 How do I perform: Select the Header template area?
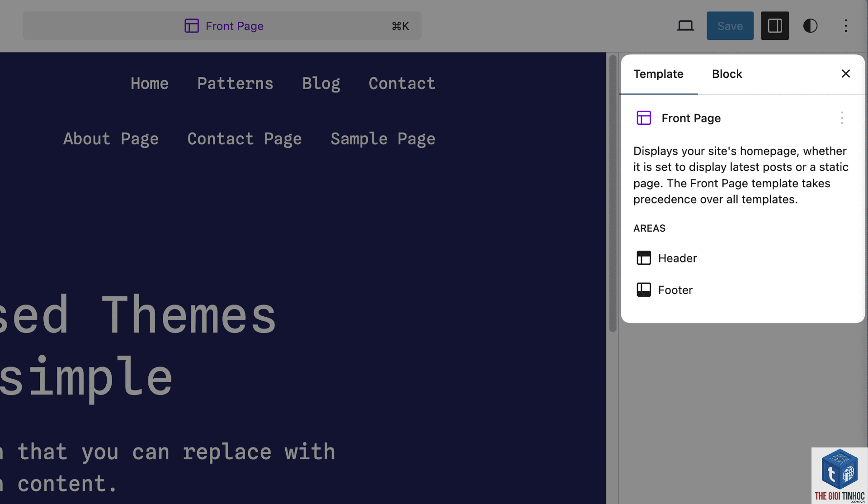coord(666,258)
